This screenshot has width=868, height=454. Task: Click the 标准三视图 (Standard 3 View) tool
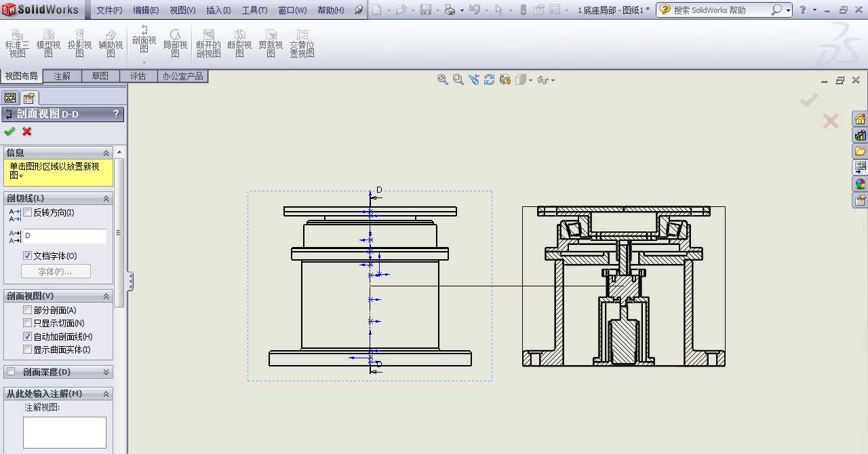(17, 43)
